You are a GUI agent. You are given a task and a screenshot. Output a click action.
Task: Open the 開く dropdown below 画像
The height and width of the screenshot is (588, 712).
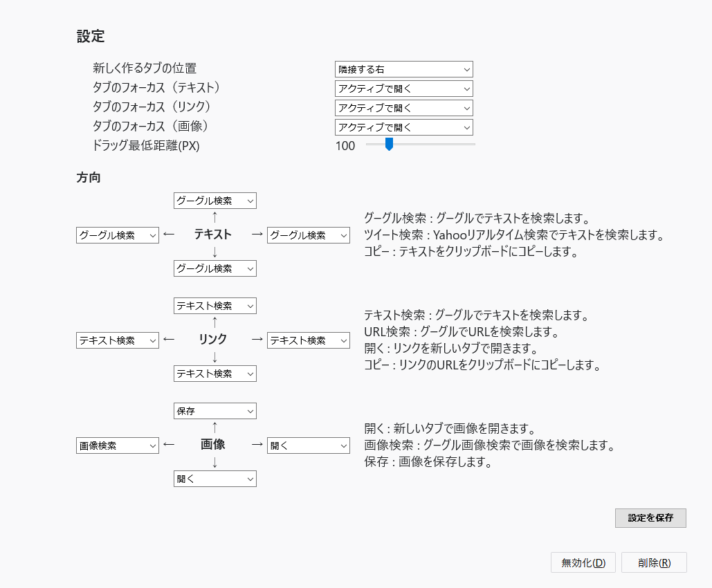[214, 479]
